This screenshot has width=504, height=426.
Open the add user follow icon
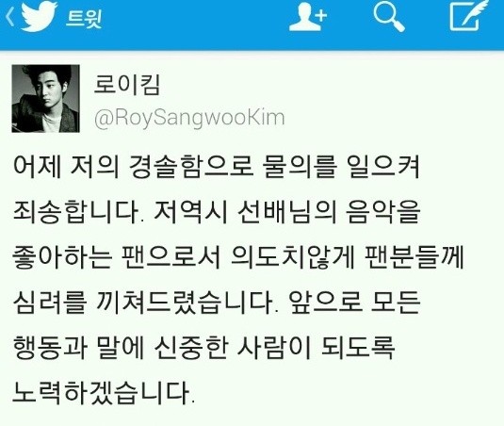pos(308,17)
